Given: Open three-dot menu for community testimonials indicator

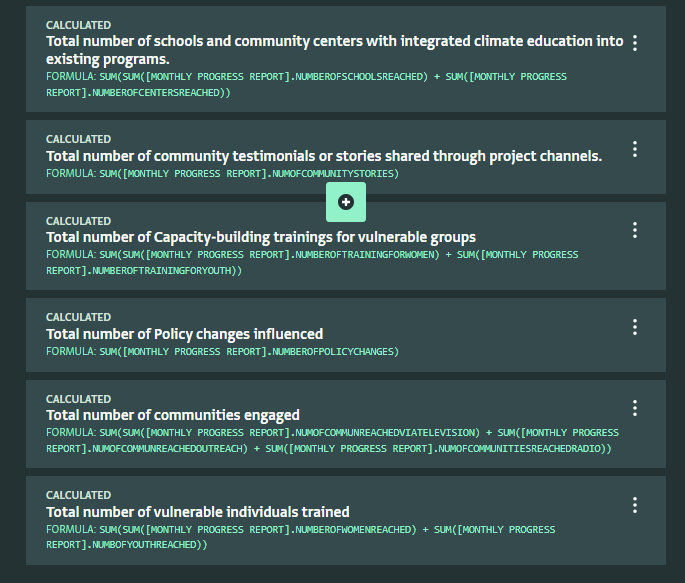Looking at the screenshot, I should (x=635, y=149).
